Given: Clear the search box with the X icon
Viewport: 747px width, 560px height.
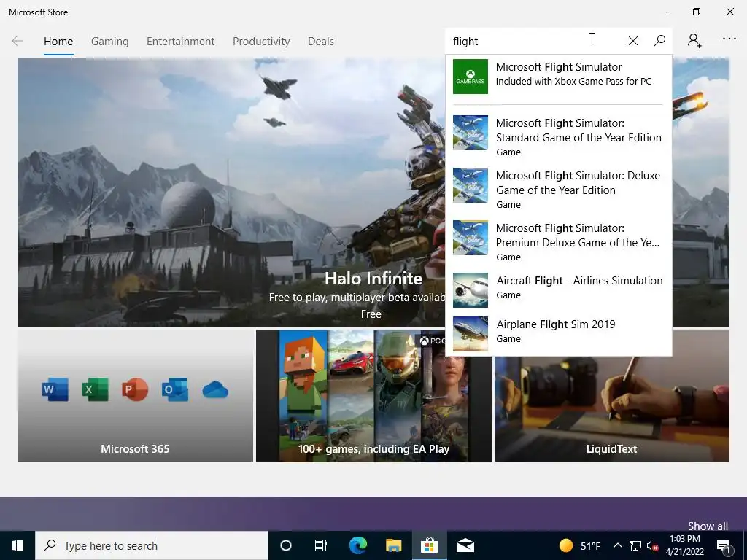Looking at the screenshot, I should pyautogui.click(x=632, y=41).
